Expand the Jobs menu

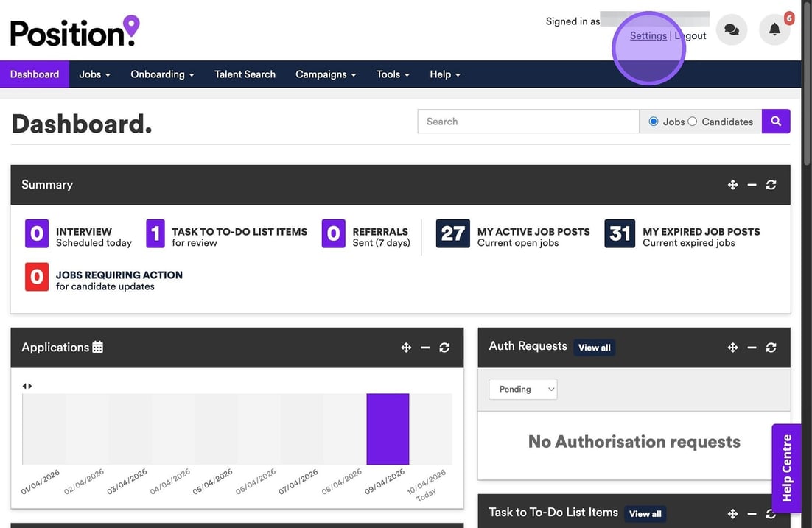94,74
